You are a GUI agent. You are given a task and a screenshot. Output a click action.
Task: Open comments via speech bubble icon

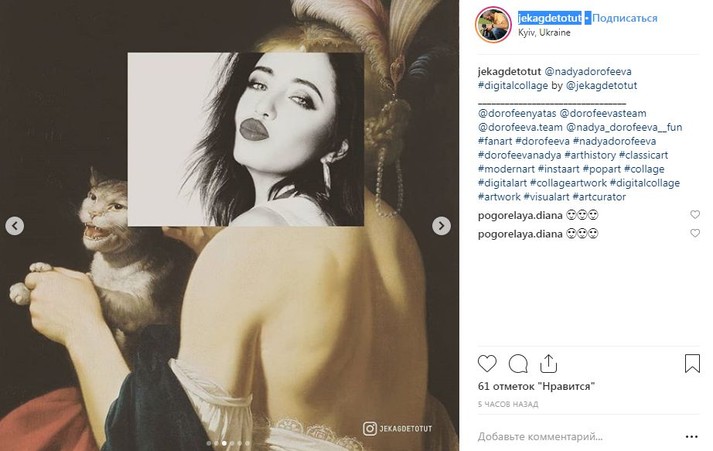(518, 363)
